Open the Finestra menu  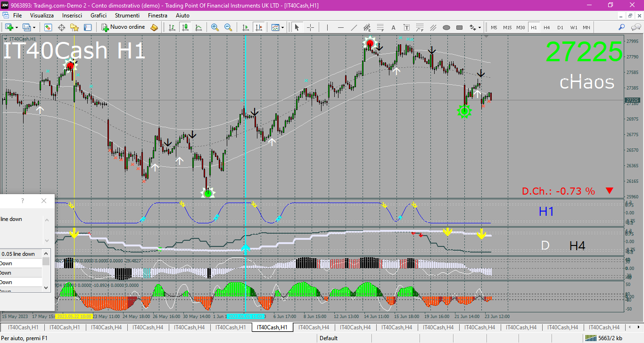tap(157, 15)
